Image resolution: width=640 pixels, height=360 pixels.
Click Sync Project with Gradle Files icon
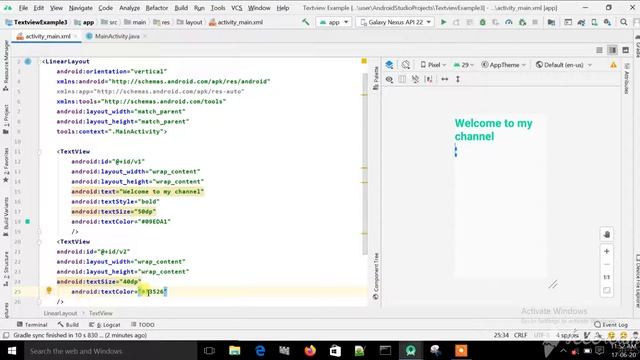pyautogui.click(x=581, y=22)
